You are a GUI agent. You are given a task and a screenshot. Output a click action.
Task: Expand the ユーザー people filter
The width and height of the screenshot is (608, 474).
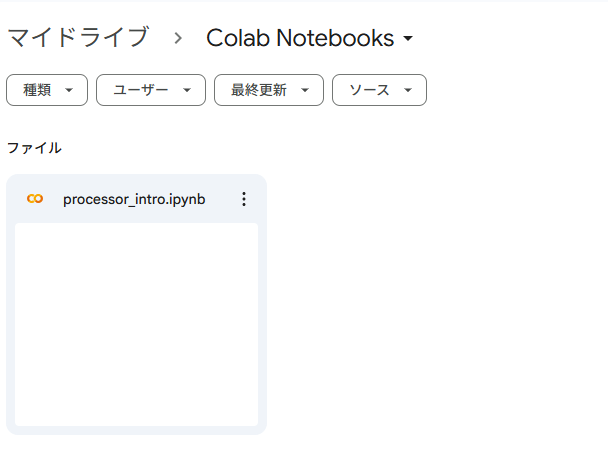[151, 90]
